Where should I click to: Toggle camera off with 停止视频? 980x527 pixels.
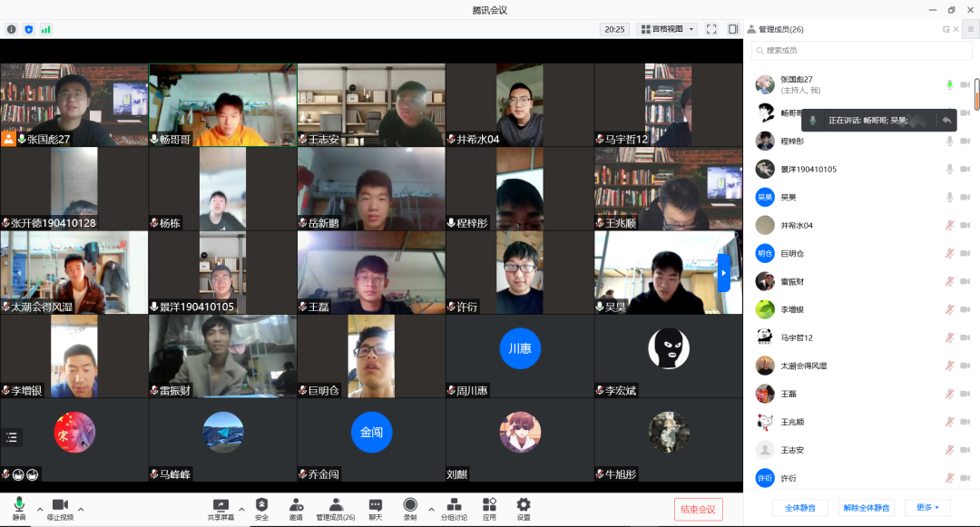60,505
